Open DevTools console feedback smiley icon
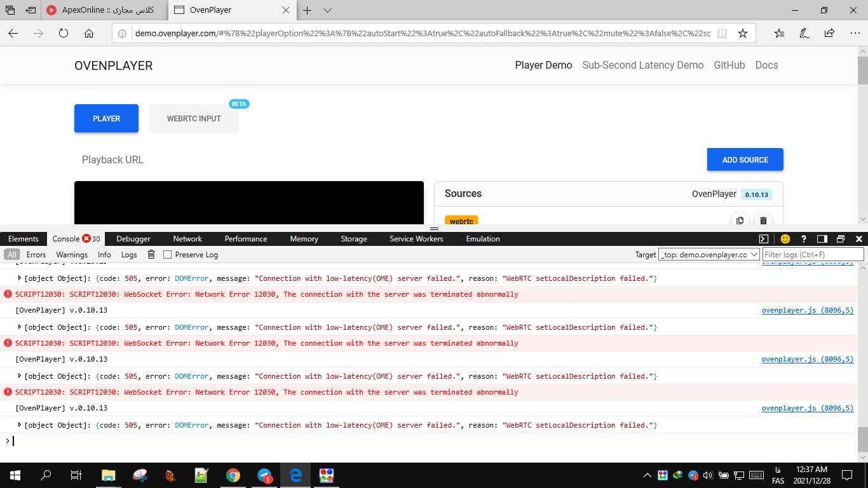This screenshot has width=868, height=488. pyautogui.click(x=785, y=238)
